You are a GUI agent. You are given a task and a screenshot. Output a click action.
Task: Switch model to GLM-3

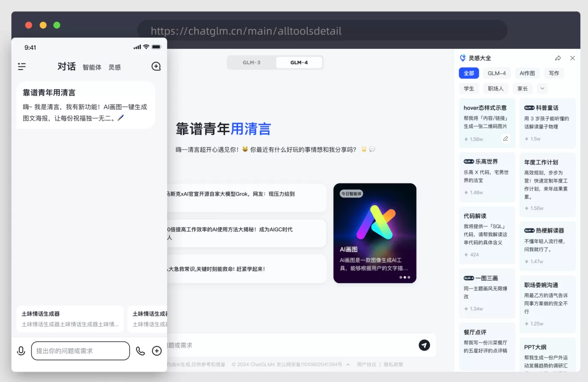tap(252, 63)
